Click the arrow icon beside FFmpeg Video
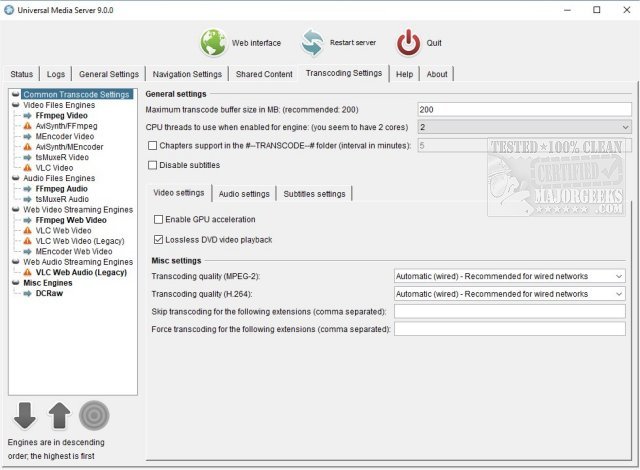Image resolution: width=640 pixels, height=470 pixels. 27,115
